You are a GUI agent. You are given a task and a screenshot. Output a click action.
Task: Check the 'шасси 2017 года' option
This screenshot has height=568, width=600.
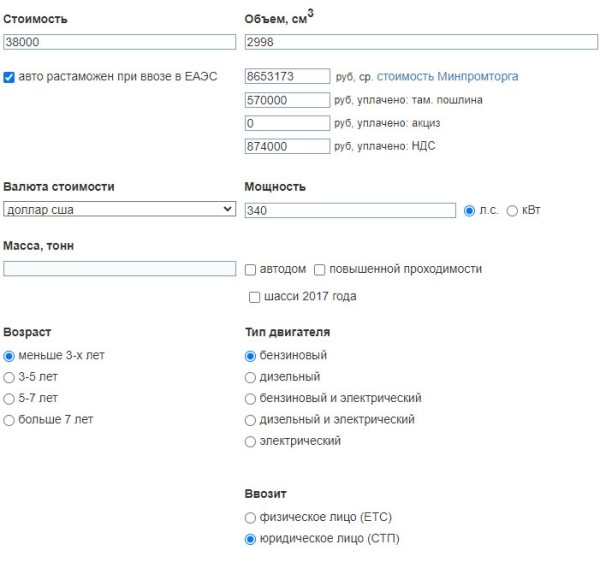(x=255, y=297)
